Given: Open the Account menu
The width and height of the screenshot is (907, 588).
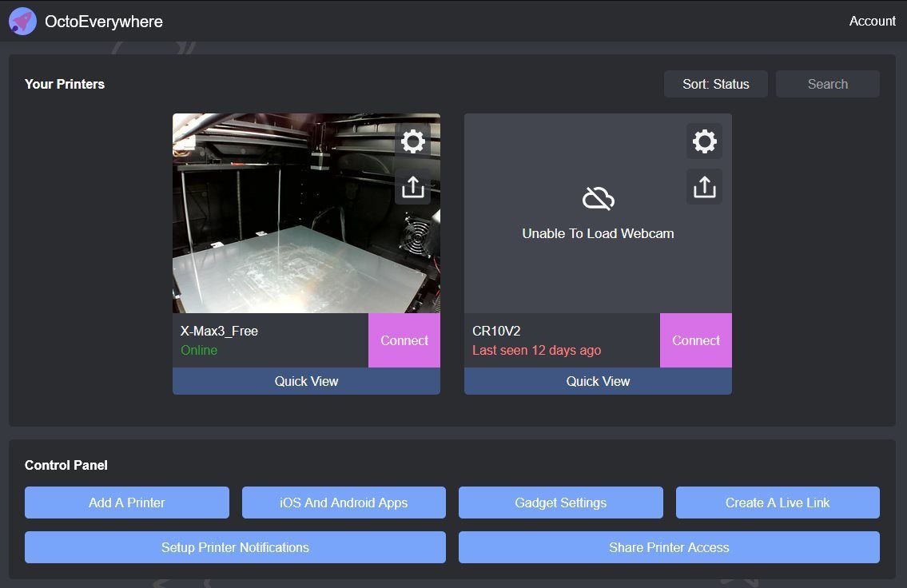Looking at the screenshot, I should pos(872,22).
